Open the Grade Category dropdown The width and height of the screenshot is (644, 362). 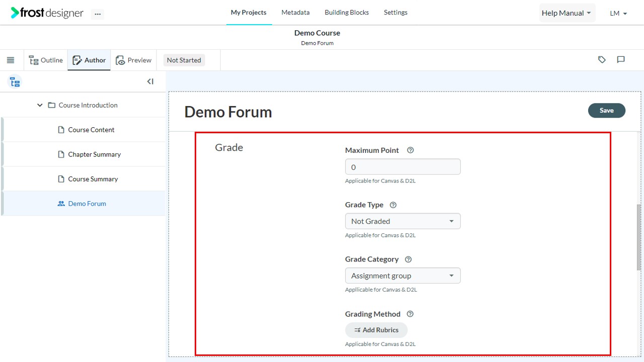(x=403, y=276)
